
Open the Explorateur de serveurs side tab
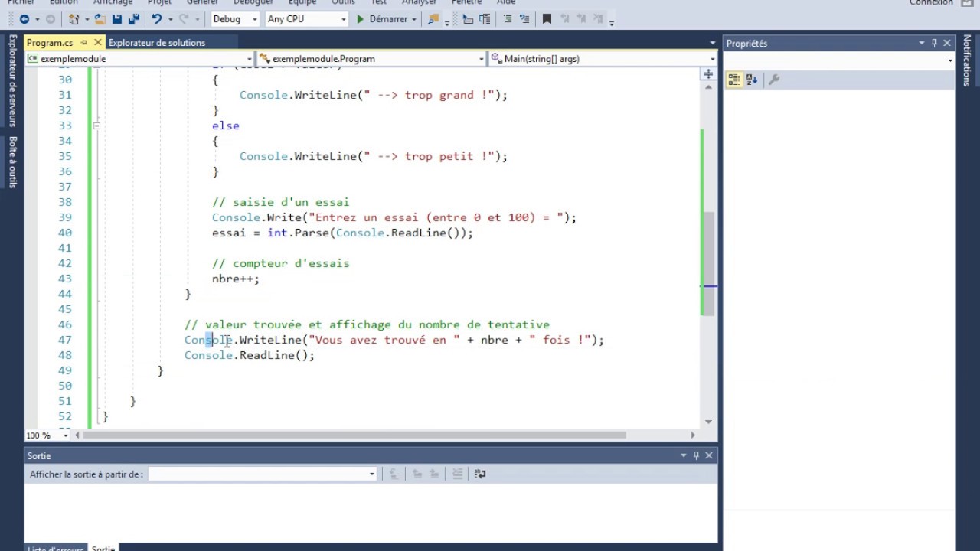coord(12,80)
